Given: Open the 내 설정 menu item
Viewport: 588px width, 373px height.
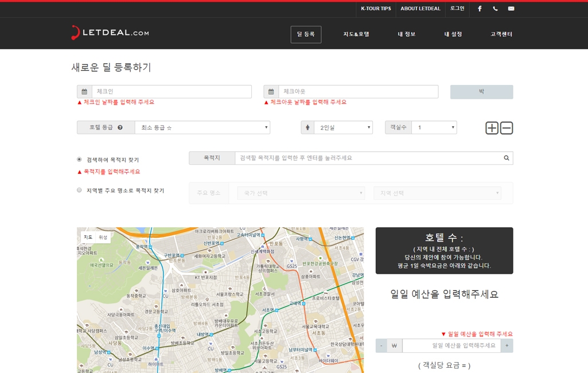Looking at the screenshot, I should [x=453, y=34].
